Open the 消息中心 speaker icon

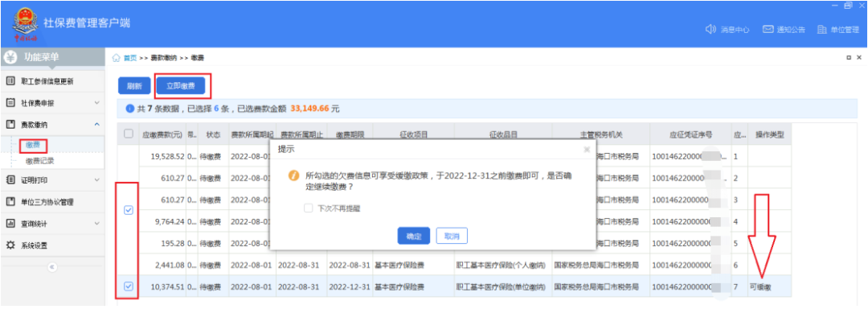[x=710, y=29]
